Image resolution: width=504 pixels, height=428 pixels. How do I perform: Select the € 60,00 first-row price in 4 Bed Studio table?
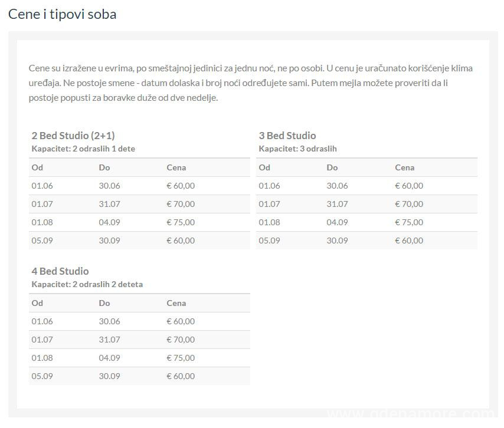181,321
